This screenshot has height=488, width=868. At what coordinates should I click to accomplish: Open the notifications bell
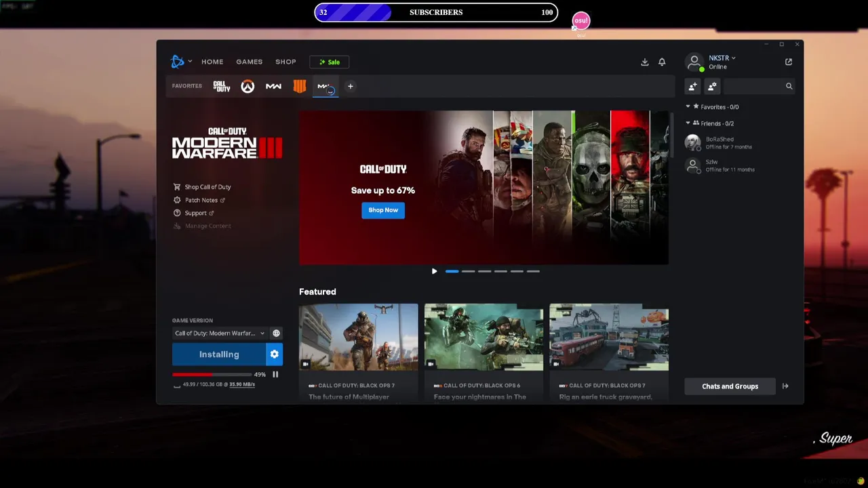[x=662, y=62]
